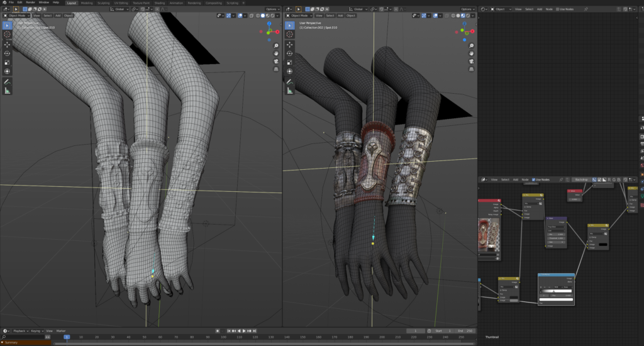The width and height of the screenshot is (644, 346).
Task: Click the zoom magnifier icon in right viewport
Action: click(471, 46)
